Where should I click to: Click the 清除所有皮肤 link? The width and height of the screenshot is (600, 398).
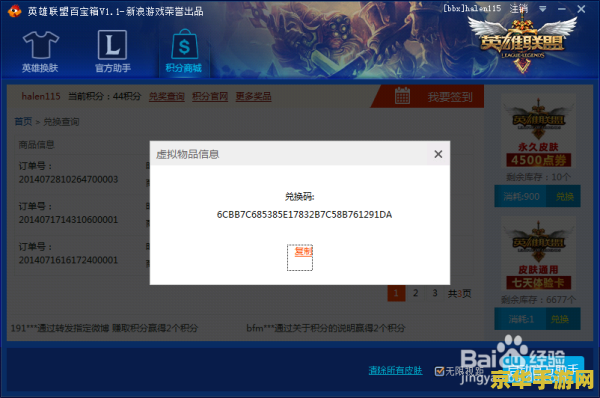395,370
